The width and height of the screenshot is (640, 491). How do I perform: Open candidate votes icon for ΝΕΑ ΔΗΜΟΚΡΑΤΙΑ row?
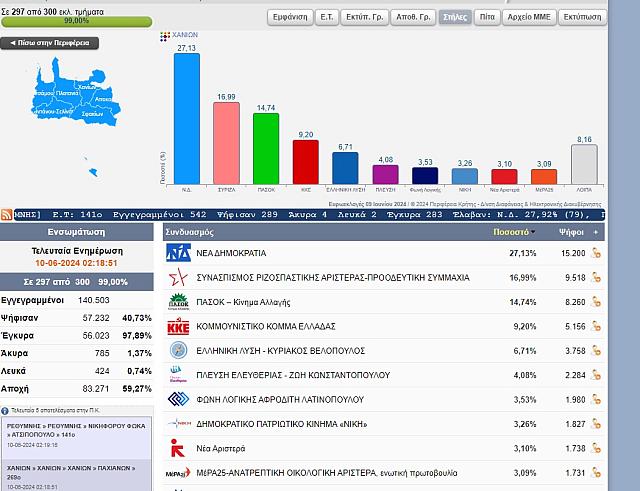click(x=596, y=253)
